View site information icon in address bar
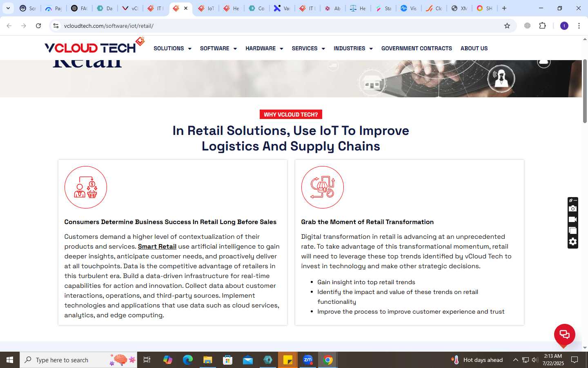The height and width of the screenshot is (368, 588). tap(56, 26)
